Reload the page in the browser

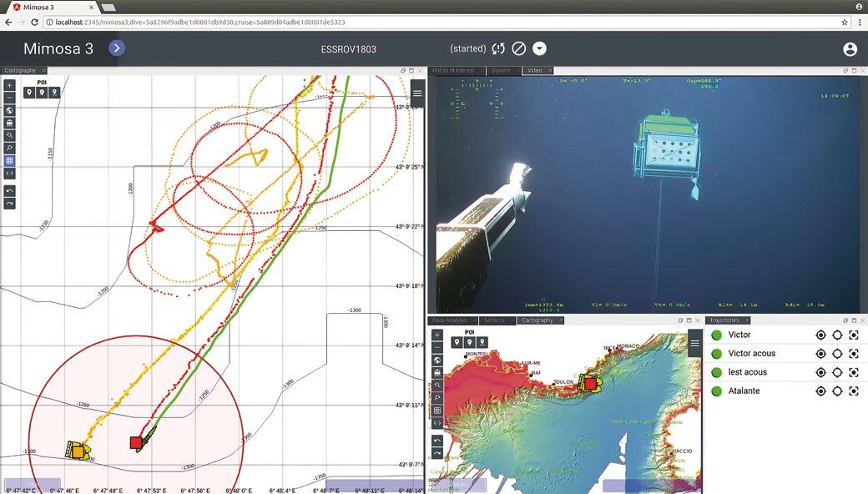coord(34,23)
